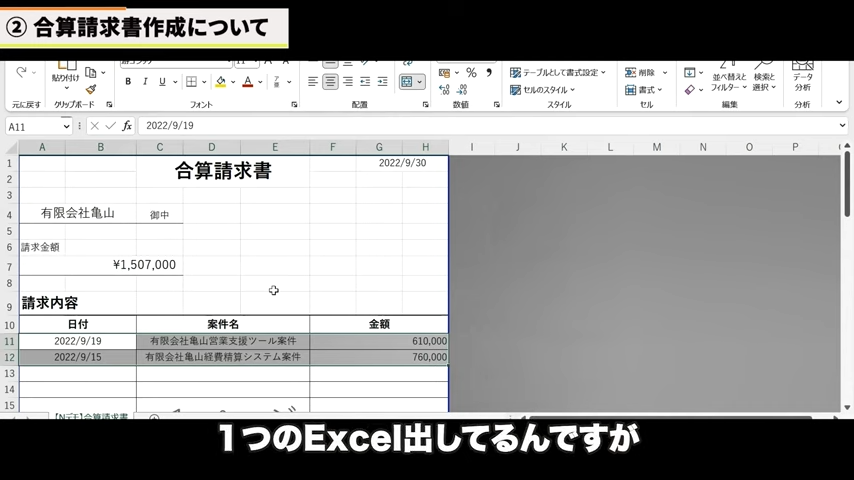Expand the borders dropdown arrow
Viewport: 854px width, 480px height.
click(x=204, y=82)
